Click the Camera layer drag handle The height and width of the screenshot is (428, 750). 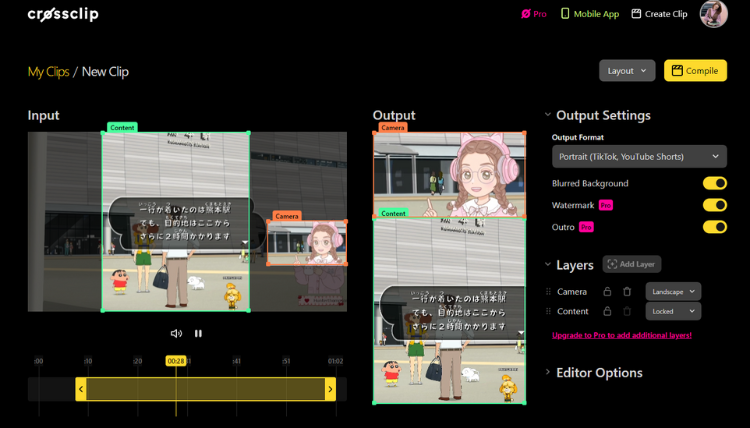[548, 292]
